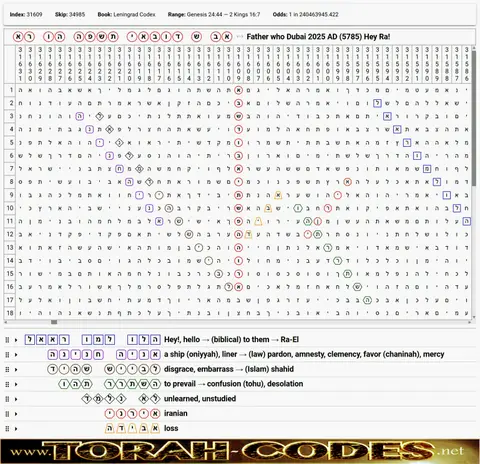
Task: Expand the loss term row
Action: click(16, 429)
